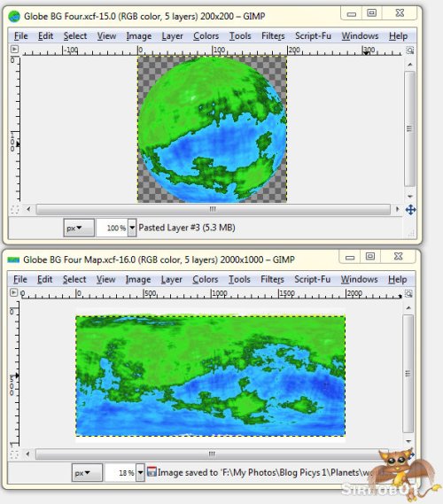Click image menu arrow icon in Globe BG Four window
This screenshot has width=443, height=504.
pos(14,50)
